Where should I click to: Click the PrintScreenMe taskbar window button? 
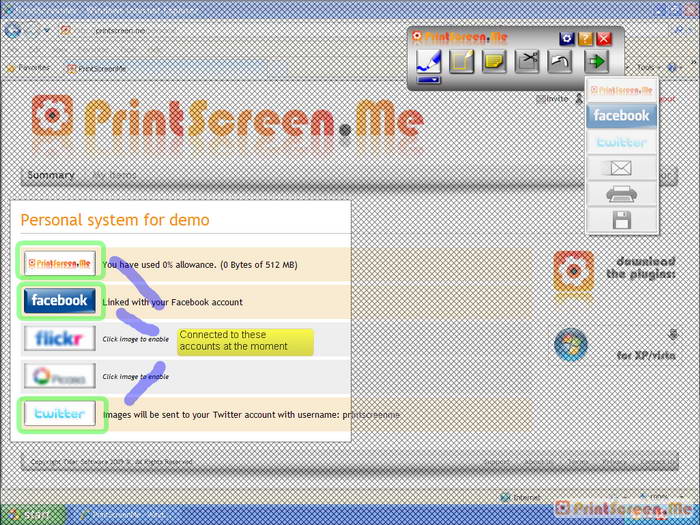(123, 515)
